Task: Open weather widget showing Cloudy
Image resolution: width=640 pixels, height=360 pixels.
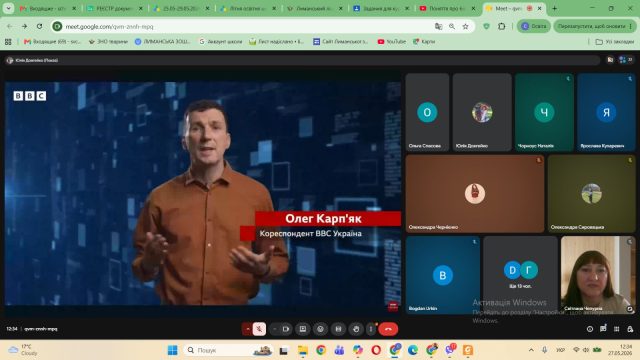Action: (24, 350)
